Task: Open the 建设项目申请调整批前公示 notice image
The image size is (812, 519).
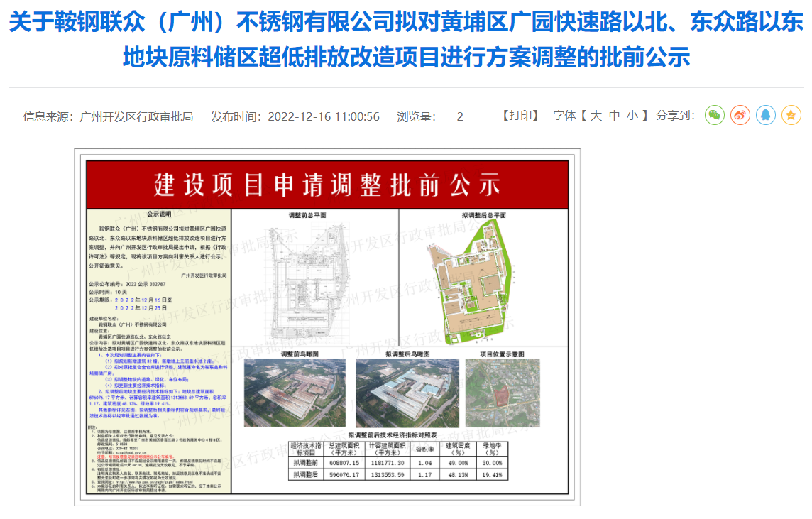Action: [x=327, y=327]
